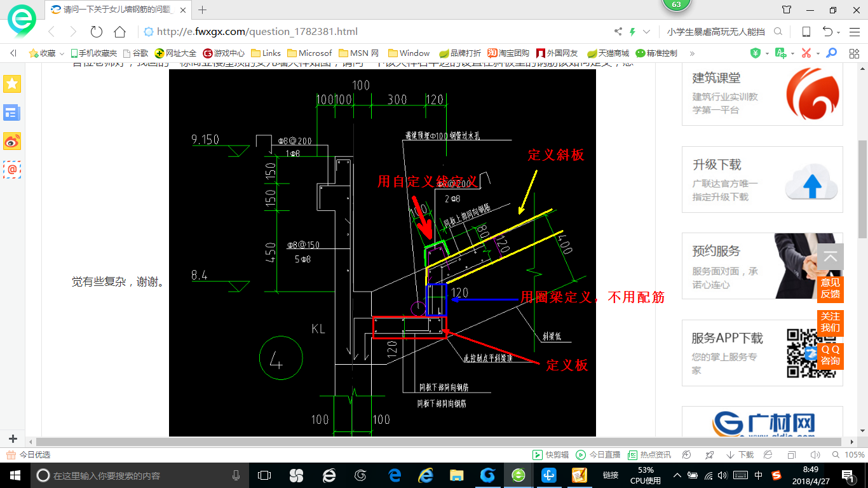Click the 升级下载 card
The width and height of the screenshot is (868, 488).
pos(763,179)
